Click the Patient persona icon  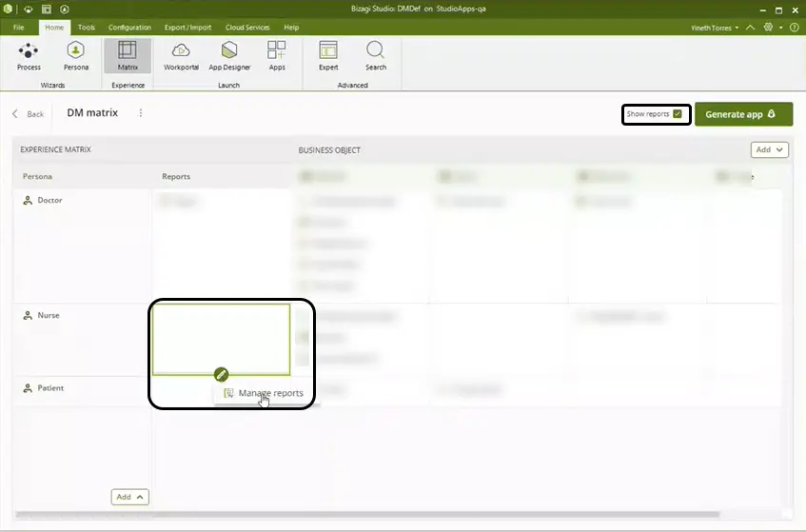tap(28, 388)
